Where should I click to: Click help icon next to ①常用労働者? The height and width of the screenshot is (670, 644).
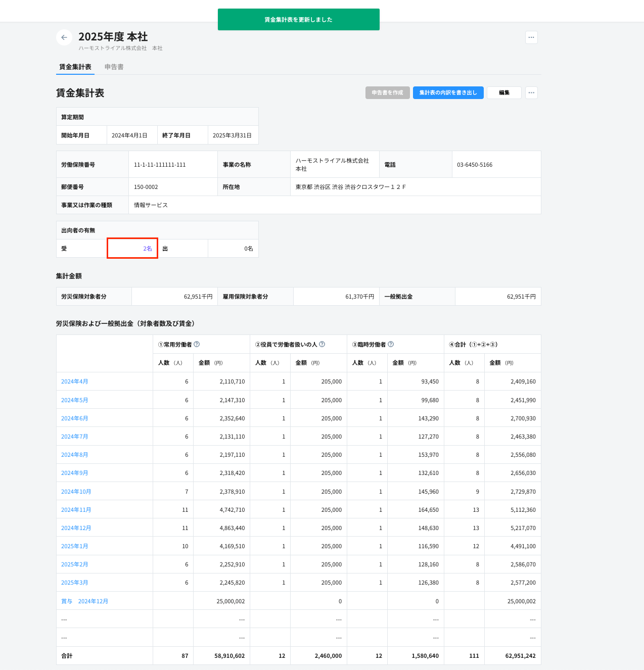click(x=197, y=345)
